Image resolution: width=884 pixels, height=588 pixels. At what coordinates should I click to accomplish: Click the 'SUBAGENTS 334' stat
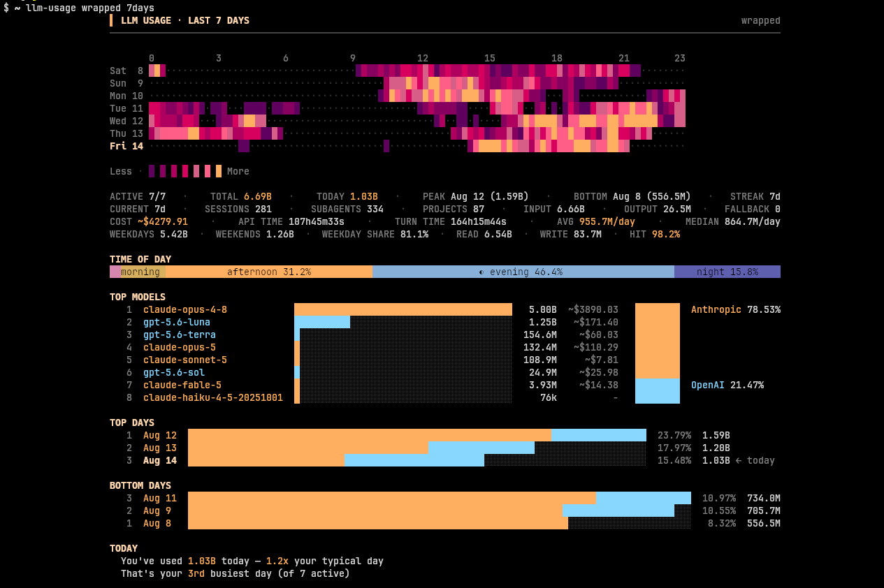coord(347,209)
